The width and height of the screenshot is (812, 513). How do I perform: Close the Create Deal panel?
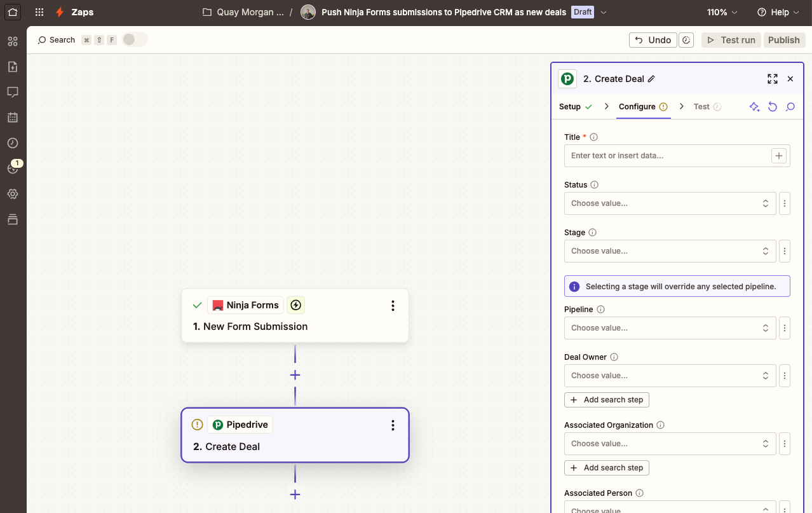[x=790, y=79]
